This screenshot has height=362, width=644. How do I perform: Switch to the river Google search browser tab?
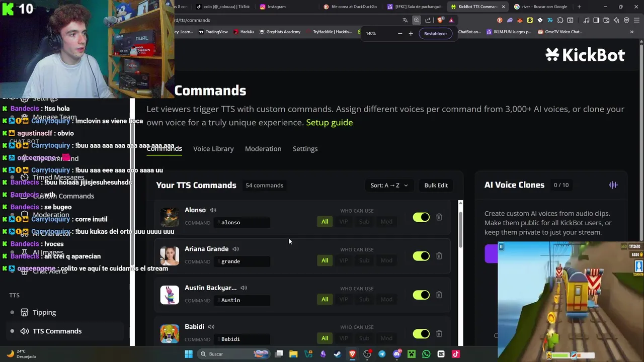(541, 7)
